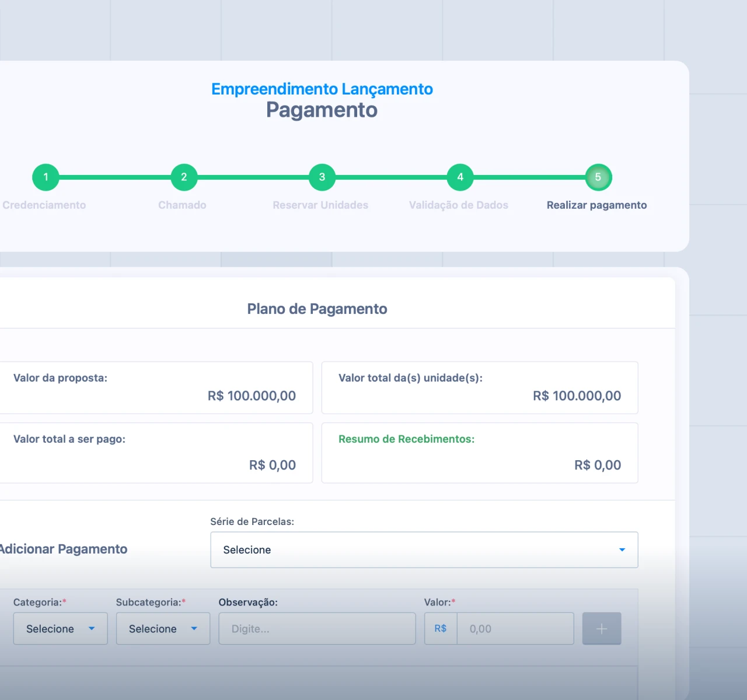Click the 'Empreendimento Lançamento' heading
The width and height of the screenshot is (747, 700).
click(x=322, y=89)
